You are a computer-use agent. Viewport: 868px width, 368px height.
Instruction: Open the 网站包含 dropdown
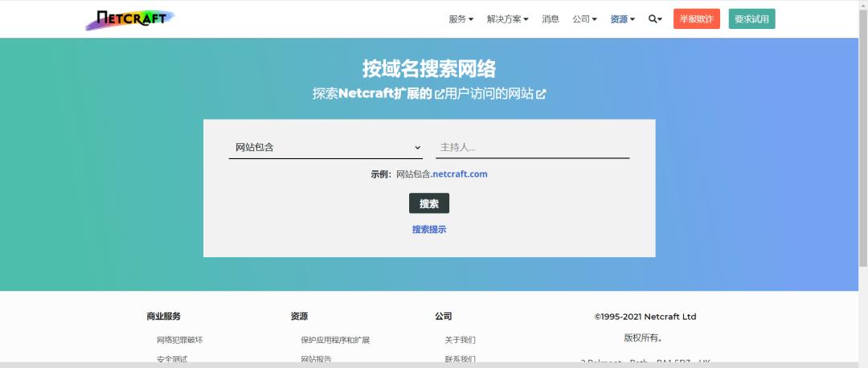(x=325, y=147)
